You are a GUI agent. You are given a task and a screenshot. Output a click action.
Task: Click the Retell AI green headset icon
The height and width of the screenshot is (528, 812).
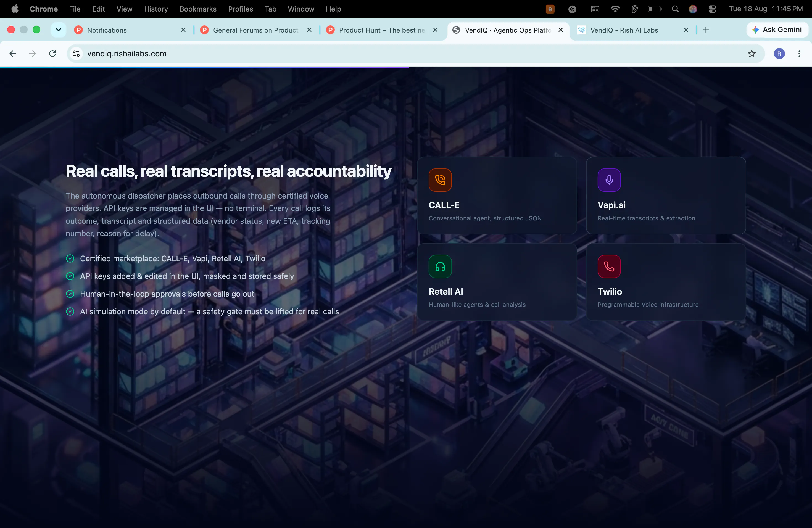tap(440, 266)
